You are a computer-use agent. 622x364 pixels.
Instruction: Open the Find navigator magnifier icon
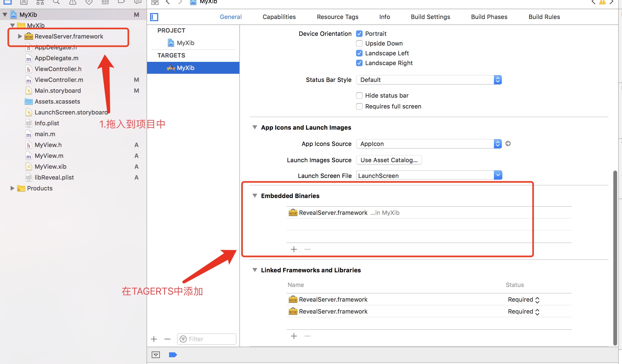click(x=56, y=2)
